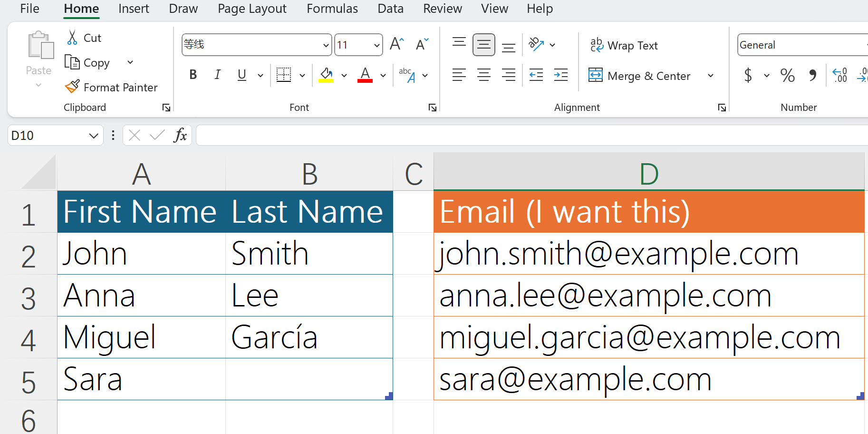This screenshot has width=868, height=434.
Task: Toggle Wrap Text on the cell
Action: tap(624, 45)
